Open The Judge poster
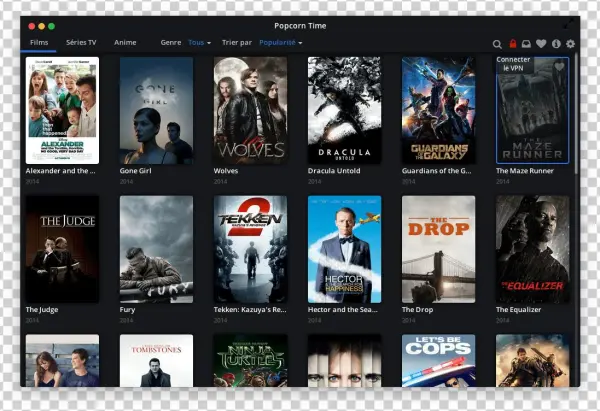This screenshot has width=600, height=411. click(62, 249)
